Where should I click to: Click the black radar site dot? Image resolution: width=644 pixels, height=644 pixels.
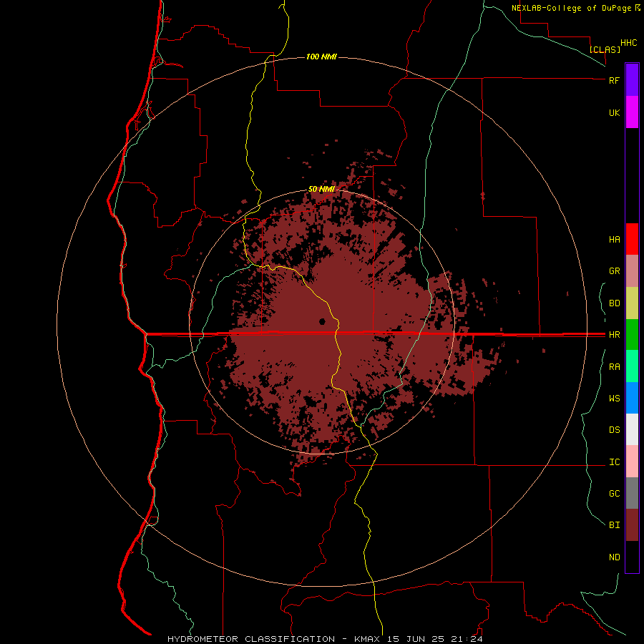[x=323, y=321]
